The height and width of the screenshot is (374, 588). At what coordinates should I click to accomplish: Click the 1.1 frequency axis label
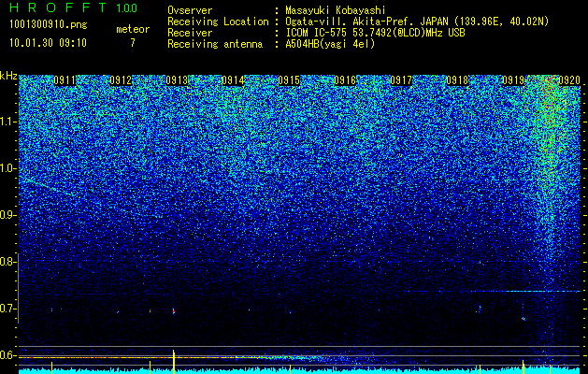pyautogui.click(x=8, y=122)
